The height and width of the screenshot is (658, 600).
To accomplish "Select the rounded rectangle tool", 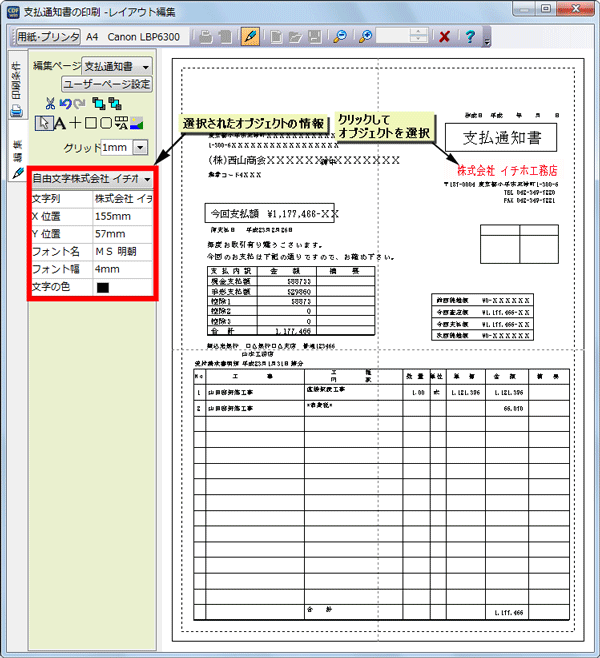I will click(x=104, y=123).
